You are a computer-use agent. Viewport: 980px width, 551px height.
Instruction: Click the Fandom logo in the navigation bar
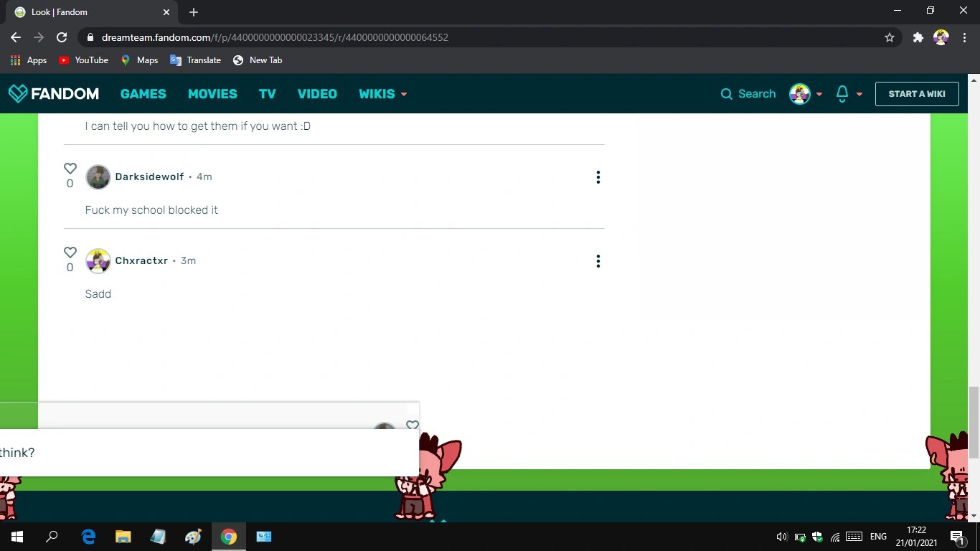pos(54,93)
